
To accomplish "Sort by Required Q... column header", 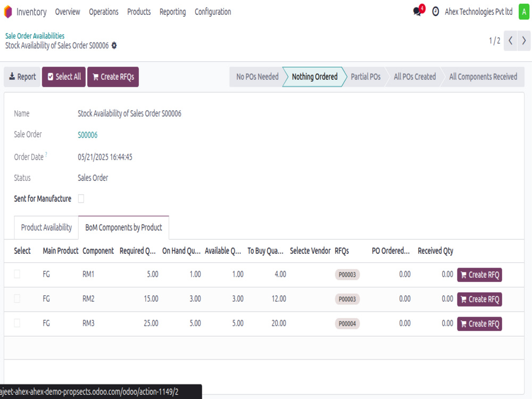I will click(x=137, y=251).
